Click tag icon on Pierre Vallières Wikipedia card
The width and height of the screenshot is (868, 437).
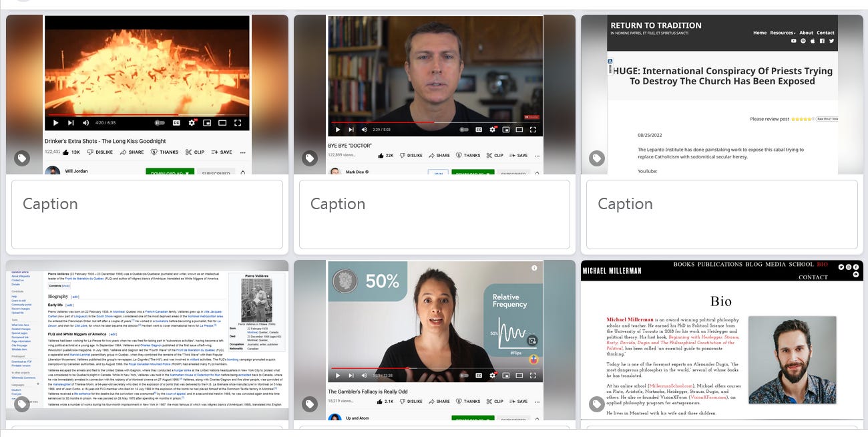22,404
